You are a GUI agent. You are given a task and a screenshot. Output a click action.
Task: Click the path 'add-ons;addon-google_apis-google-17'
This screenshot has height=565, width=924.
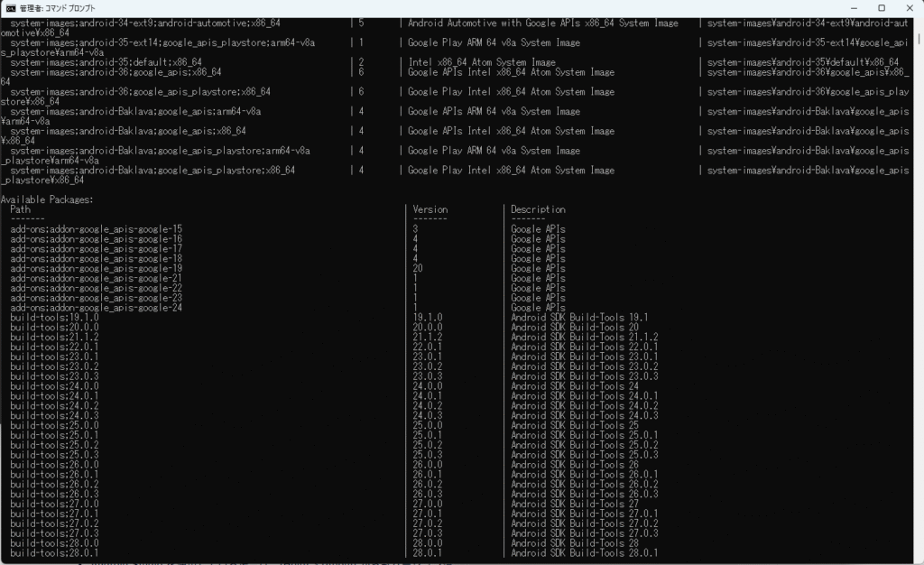pos(96,248)
